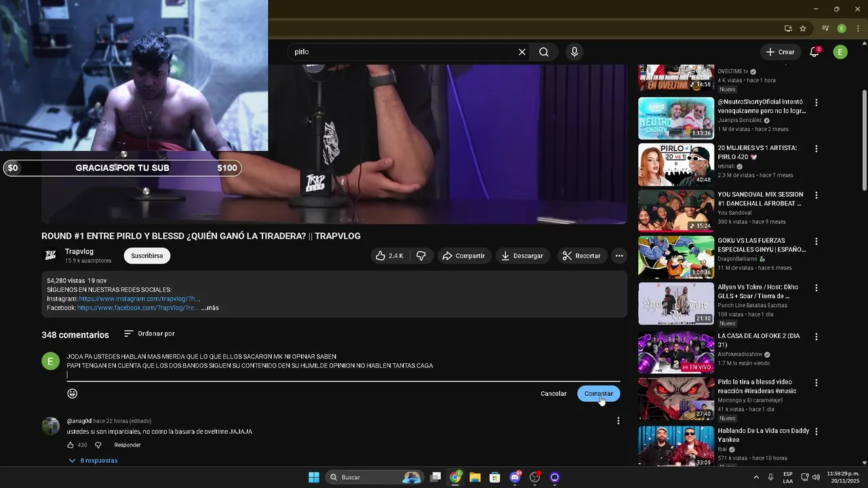The width and height of the screenshot is (868, 488).
Task: Open Goku vs Fuerzas Especiales thumbnail
Action: tap(676, 257)
